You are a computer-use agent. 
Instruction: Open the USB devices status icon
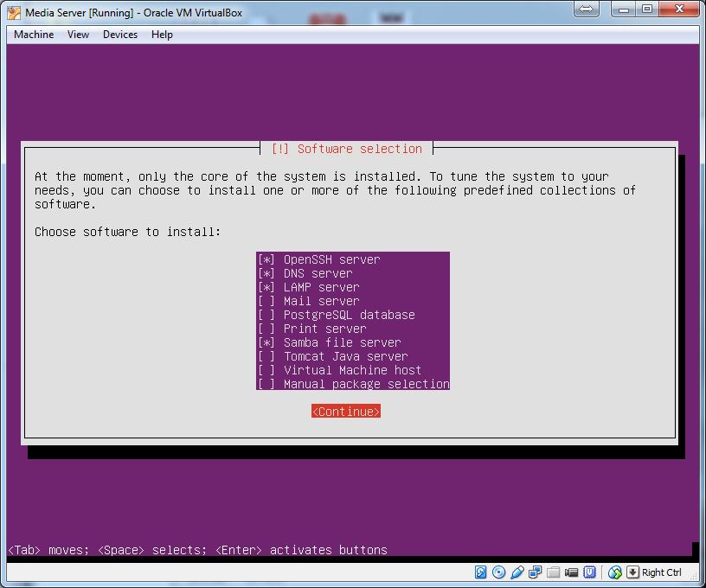(x=517, y=572)
